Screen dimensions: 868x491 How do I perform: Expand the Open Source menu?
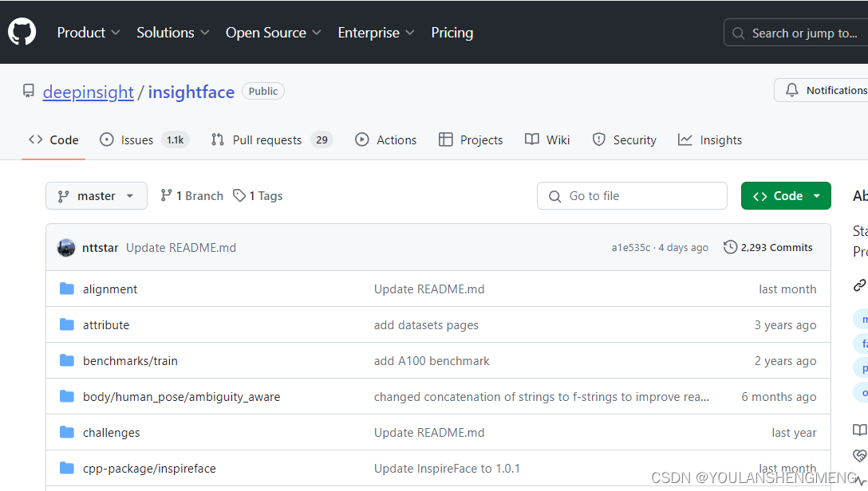274,33
